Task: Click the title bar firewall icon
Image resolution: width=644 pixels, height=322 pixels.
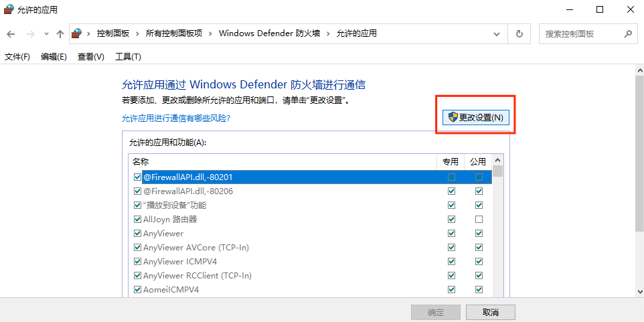Action: (9, 9)
